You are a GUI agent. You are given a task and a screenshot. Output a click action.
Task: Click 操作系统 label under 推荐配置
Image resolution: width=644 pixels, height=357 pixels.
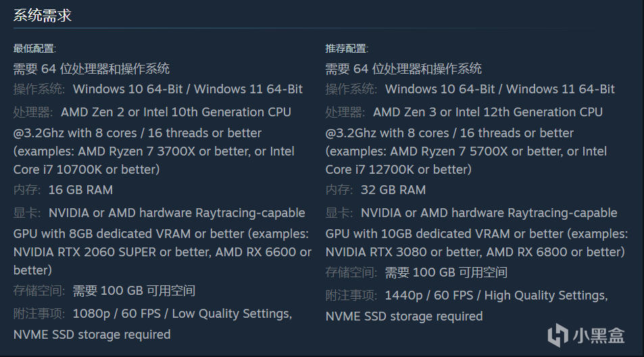[351, 89]
